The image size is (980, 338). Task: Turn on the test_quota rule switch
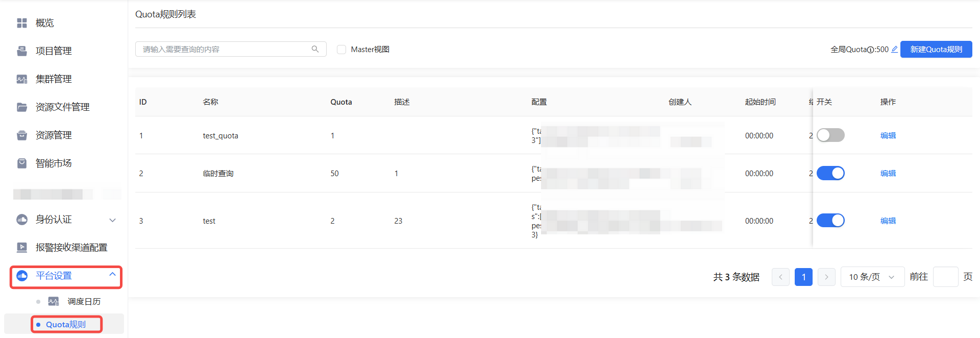point(830,135)
